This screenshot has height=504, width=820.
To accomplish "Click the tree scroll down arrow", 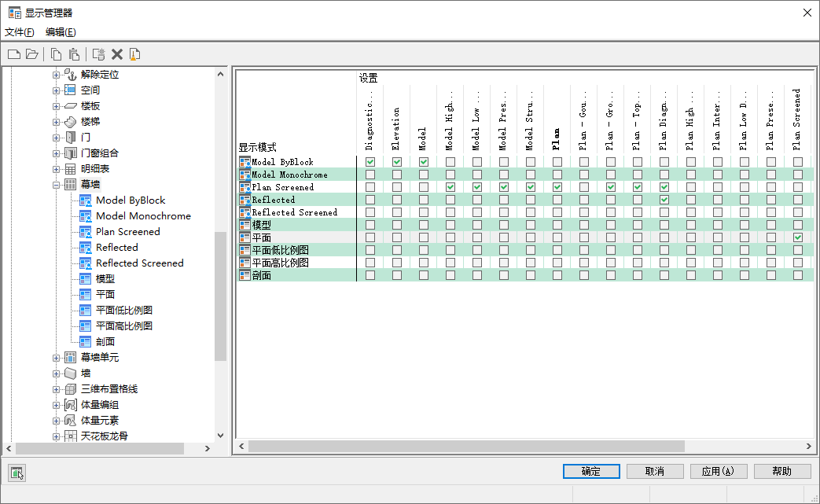I will (x=221, y=436).
